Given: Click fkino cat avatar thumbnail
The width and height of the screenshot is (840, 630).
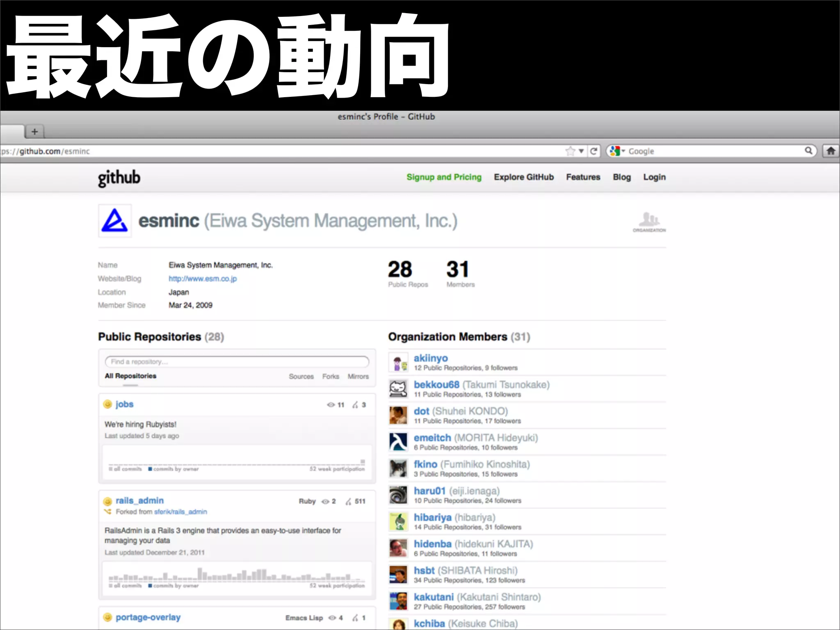Looking at the screenshot, I should tap(398, 468).
